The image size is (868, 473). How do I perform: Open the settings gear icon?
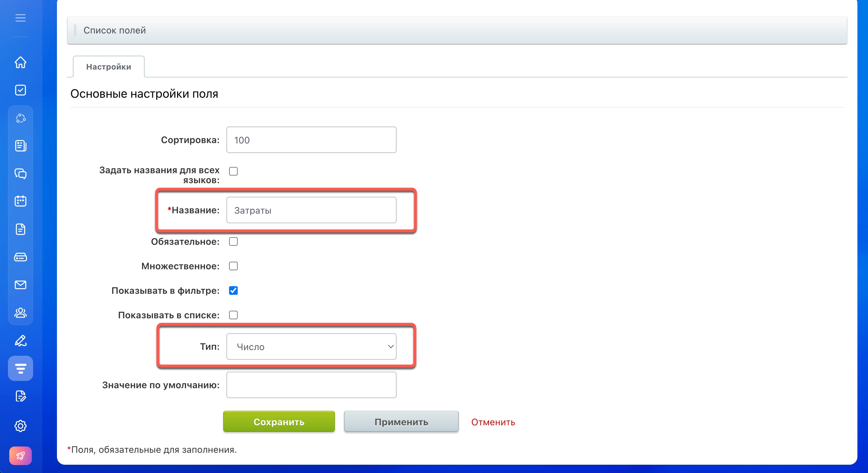pyautogui.click(x=21, y=426)
